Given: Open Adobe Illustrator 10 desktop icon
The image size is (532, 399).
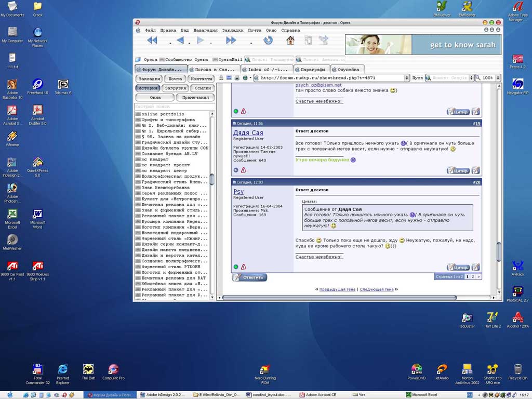Looking at the screenshot, I should [12, 89].
